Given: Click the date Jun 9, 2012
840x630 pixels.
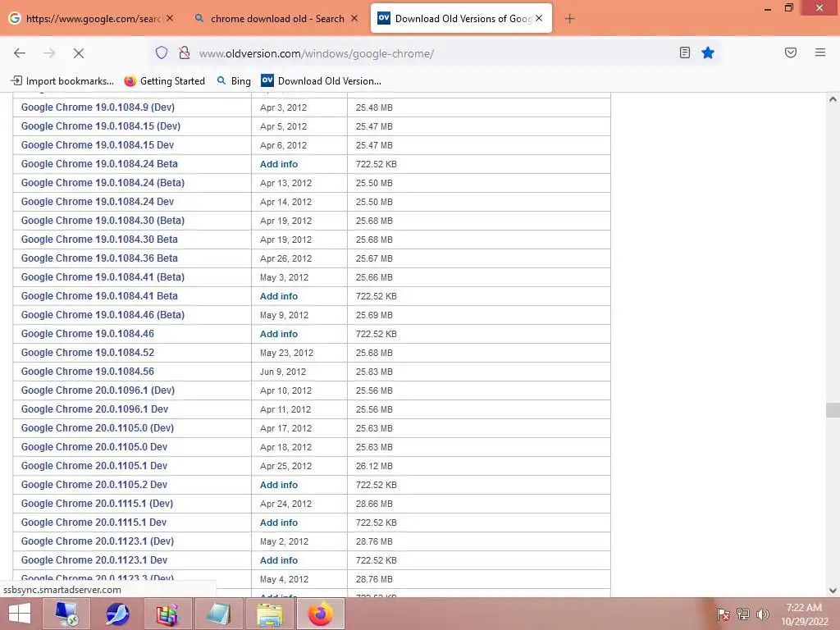Looking at the screenshot, I should click(x=283, y=372).
